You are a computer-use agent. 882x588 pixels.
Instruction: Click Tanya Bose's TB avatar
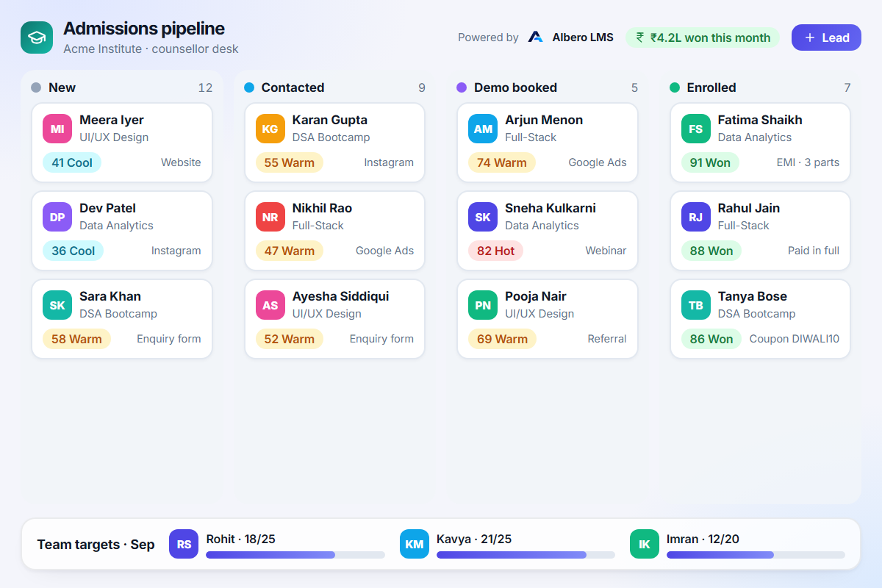(x=696, y=305)
